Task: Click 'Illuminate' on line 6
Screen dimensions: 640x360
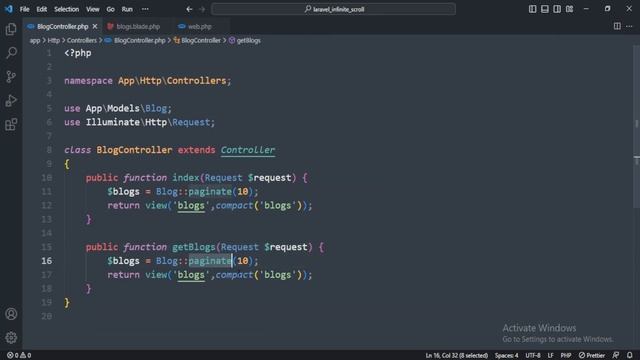Action: [x=113, y=122]
